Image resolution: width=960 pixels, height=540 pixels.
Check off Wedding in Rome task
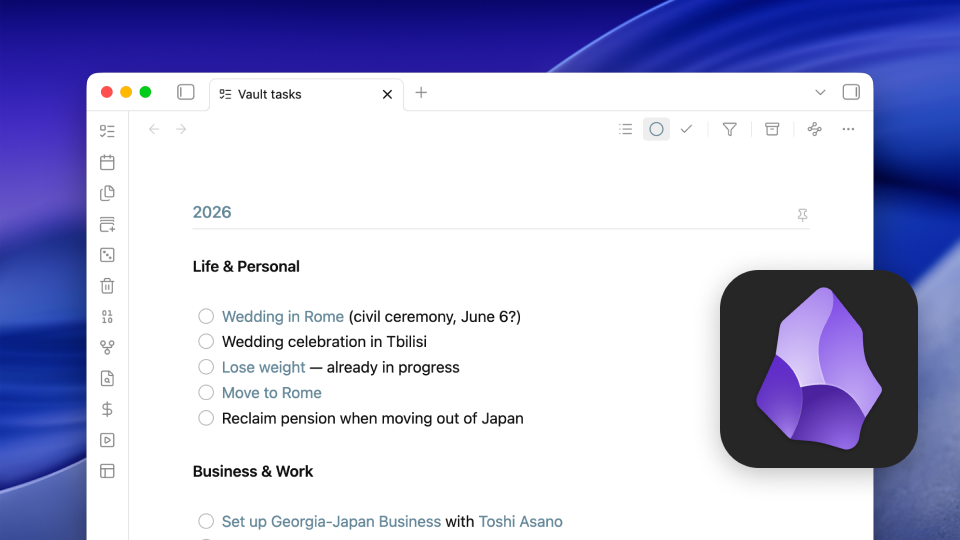click(206, 317)
